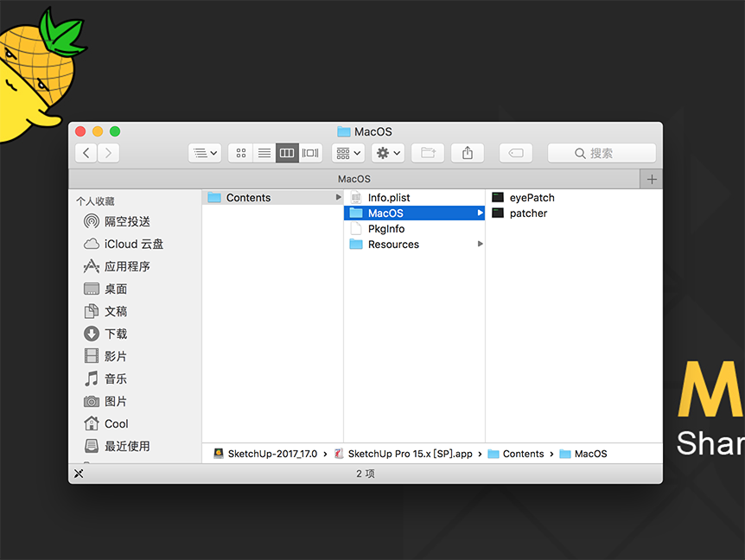745x560 pixels.
Task: Open 应用程序 in the sidebar
Action: point(117,266)
